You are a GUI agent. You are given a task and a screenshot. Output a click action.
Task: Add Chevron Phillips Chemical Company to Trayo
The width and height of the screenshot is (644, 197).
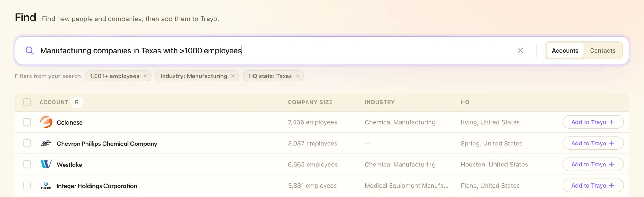593,143
